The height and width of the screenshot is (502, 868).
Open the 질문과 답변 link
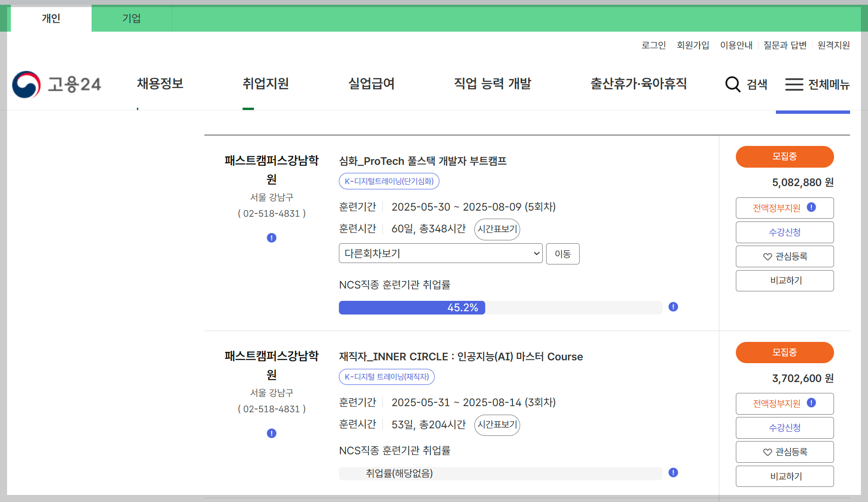pos(785,45)
